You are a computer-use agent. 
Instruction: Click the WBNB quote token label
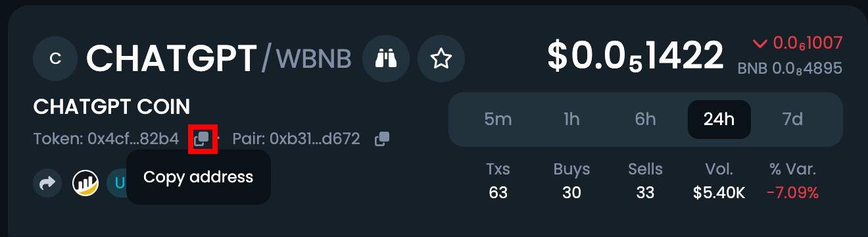[x=313, y=59]
